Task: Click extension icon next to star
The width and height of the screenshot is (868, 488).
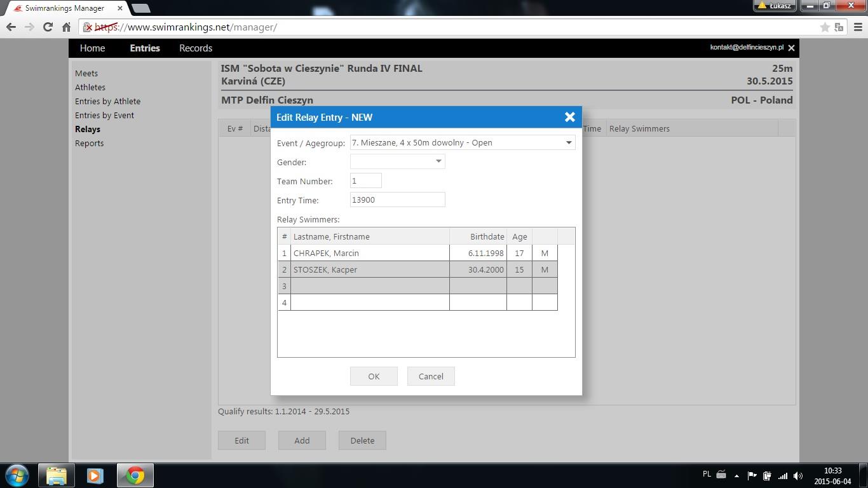Action: pyautogui.click(x=839, y=27)
